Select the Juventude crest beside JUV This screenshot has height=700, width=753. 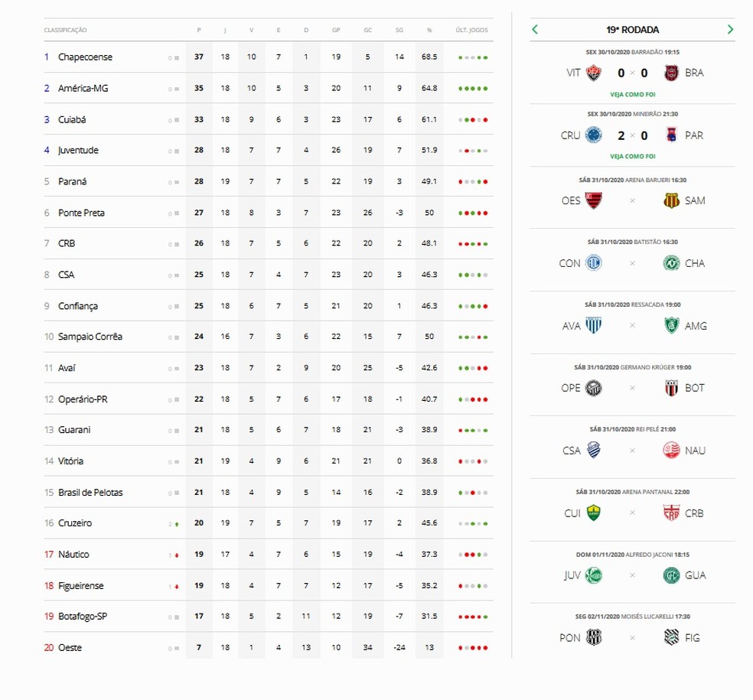click(594, 575)
